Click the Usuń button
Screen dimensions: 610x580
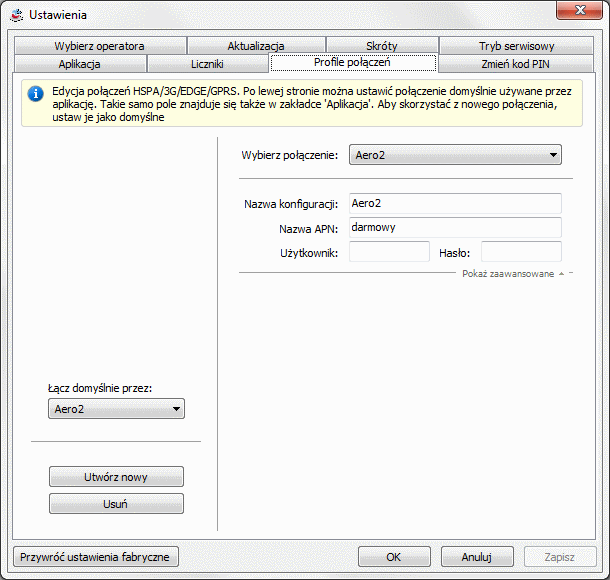tap(116, 503)
